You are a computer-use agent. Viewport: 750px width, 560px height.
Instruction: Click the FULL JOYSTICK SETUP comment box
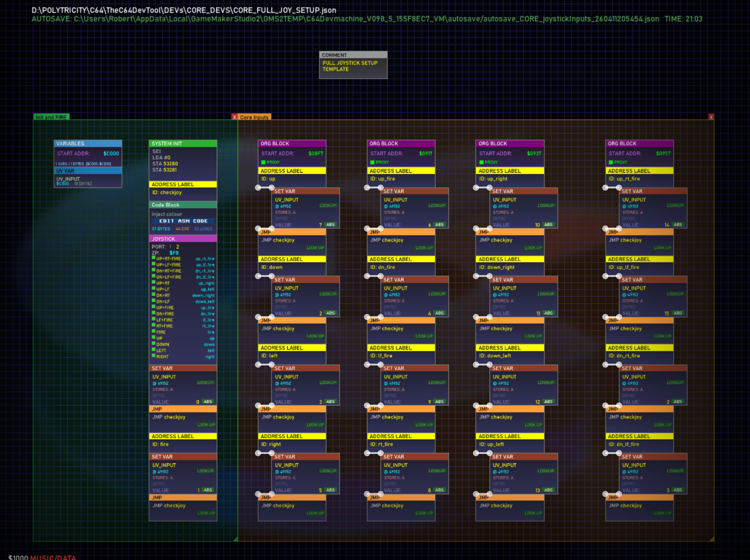(353, 66)
